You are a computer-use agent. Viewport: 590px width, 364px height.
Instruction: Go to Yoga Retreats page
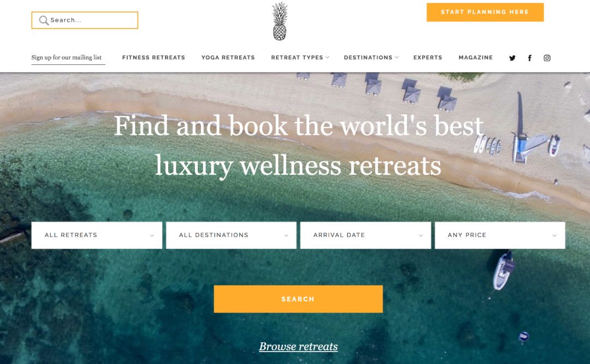(228, 57)
